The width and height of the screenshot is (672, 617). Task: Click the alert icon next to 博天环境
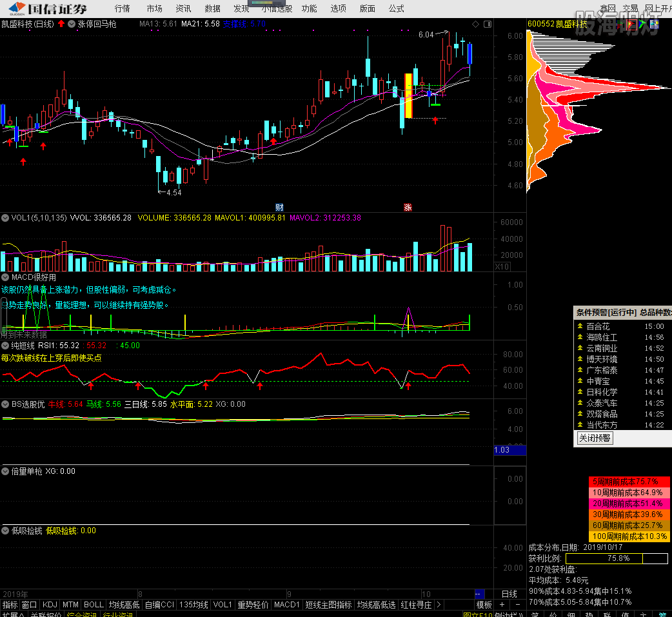[x=580, y=359]
